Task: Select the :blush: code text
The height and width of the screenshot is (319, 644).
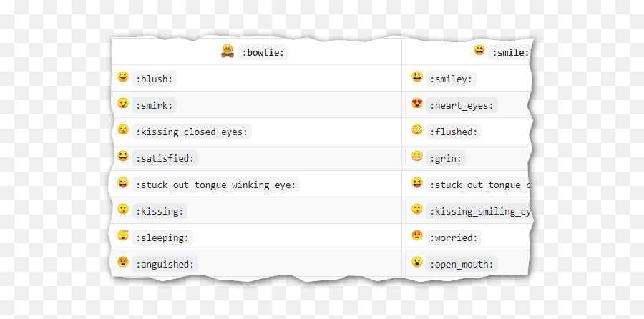Action: 154,79
